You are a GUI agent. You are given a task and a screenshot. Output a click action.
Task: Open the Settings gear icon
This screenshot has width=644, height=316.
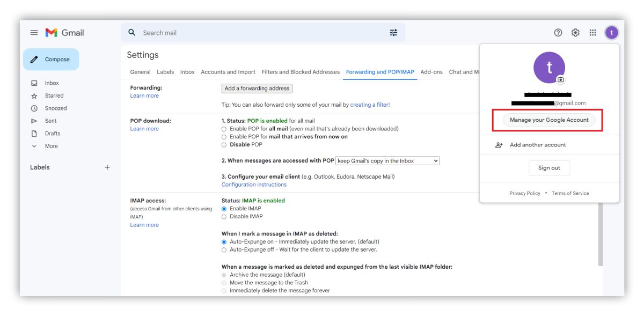[575, 33]
